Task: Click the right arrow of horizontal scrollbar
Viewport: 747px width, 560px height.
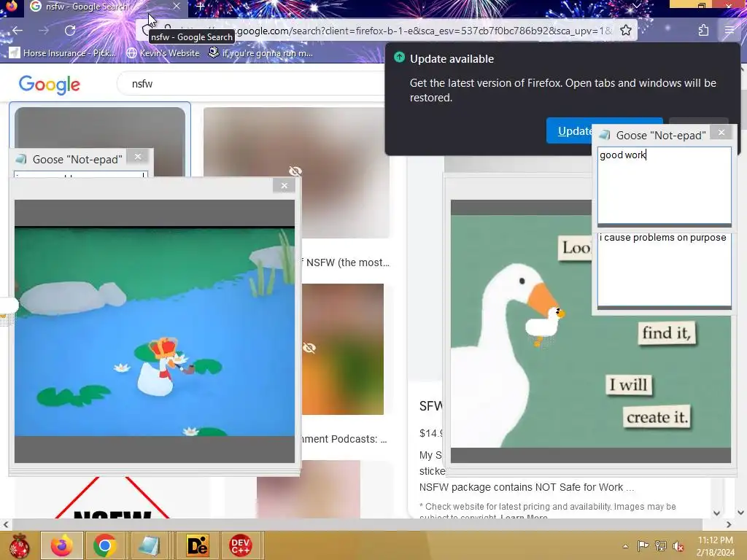Action: [729, 524]
